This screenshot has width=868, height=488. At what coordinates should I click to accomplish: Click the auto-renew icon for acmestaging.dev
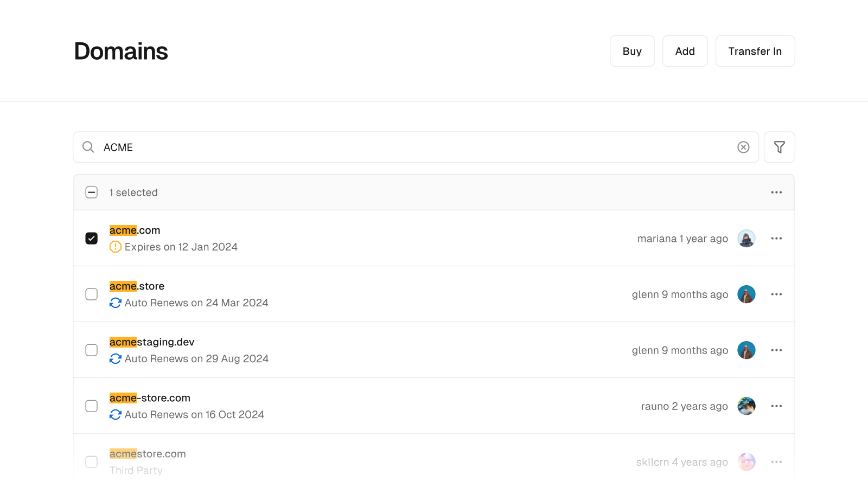point(115,358)
